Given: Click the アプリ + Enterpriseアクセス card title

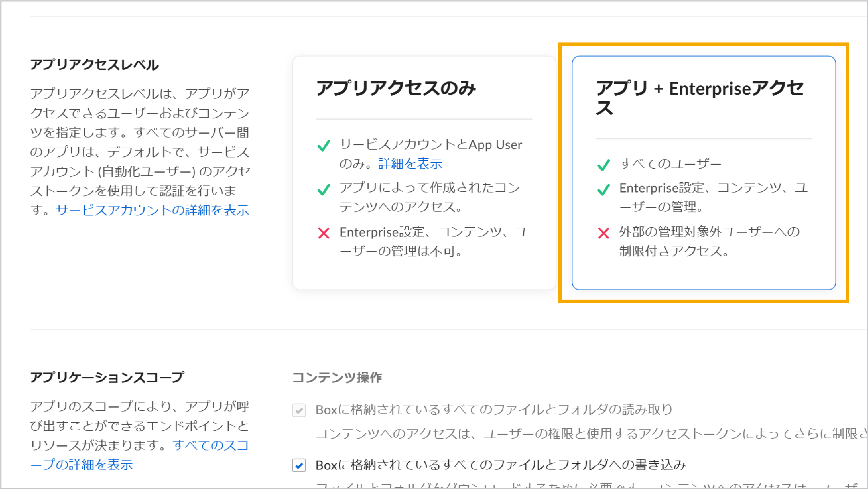Looking at the screenshot, I should pos(699,89).
